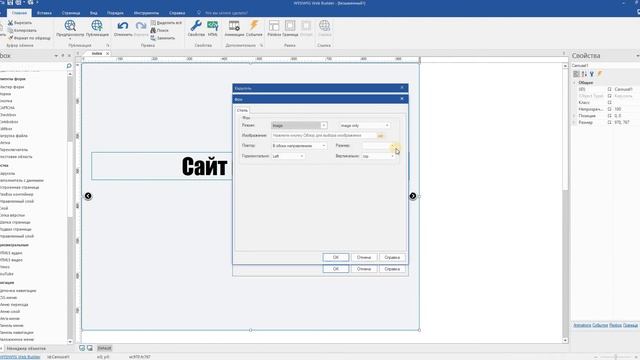Screen dimensions: 640x360
Task: Click the carousel previous arrow on canvas
Action: click(x=88, y=196)
